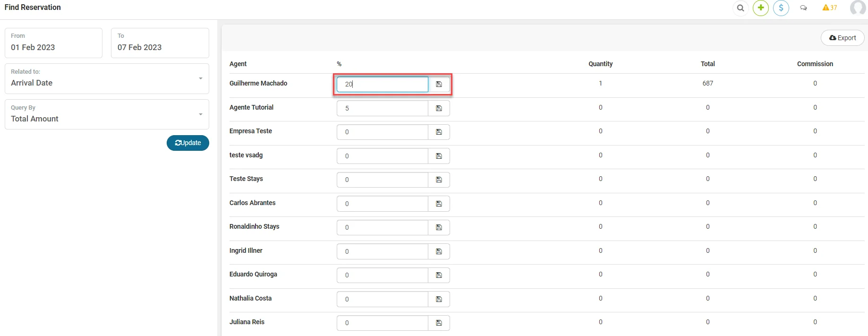The width and height of the screenshot is (868, 336).
Task: Expand the Related to dropdown
Action: pyautogui.click(x=107, y=78)
